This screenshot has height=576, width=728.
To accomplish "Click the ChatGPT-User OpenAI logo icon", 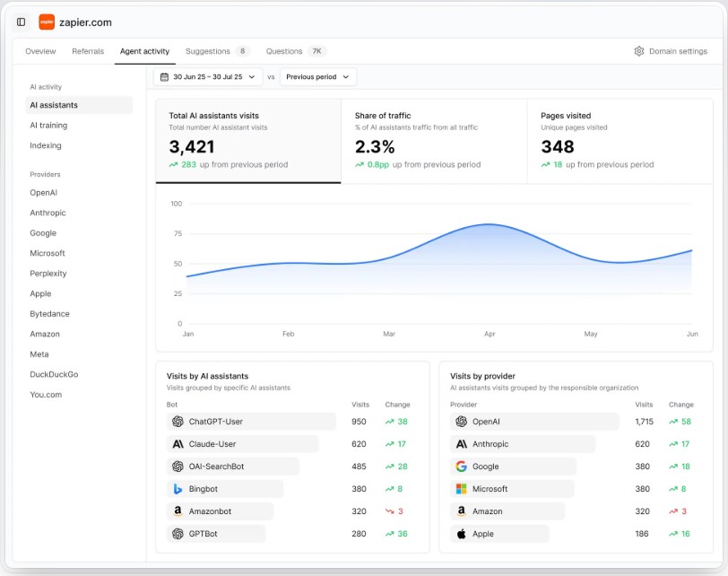I will click(178, 422).
